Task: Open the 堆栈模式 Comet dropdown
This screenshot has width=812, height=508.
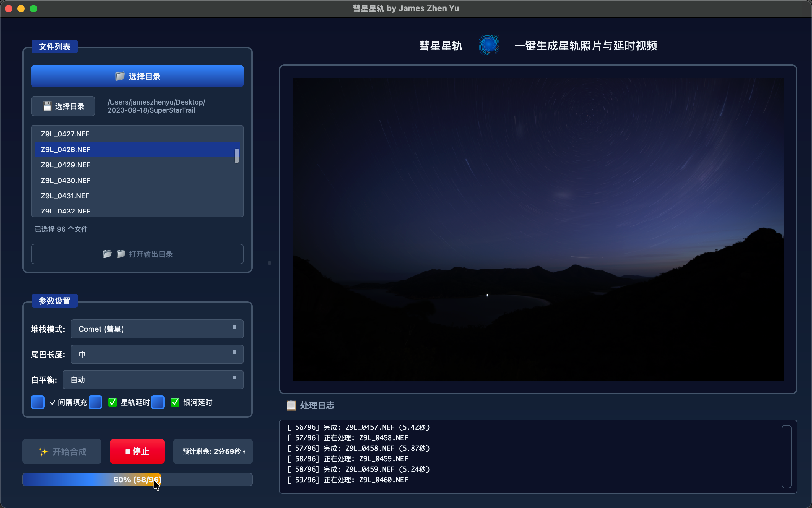Action: [157, 329]
